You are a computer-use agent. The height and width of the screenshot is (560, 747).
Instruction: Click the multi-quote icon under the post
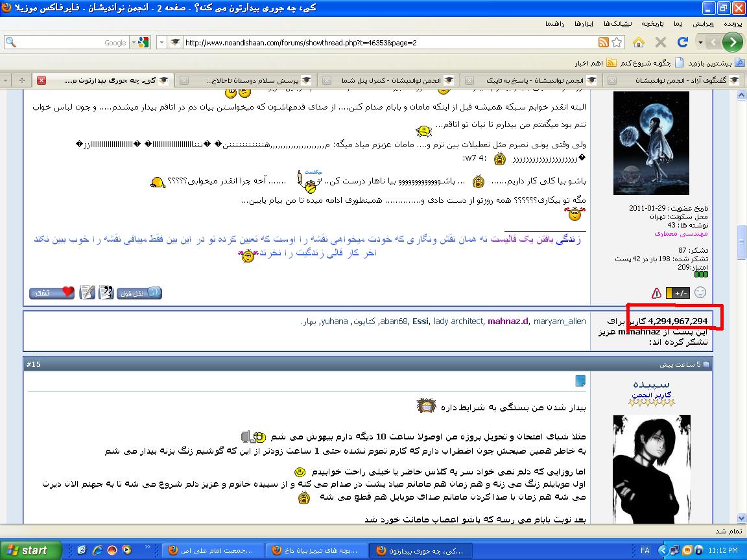coord(106,292)
